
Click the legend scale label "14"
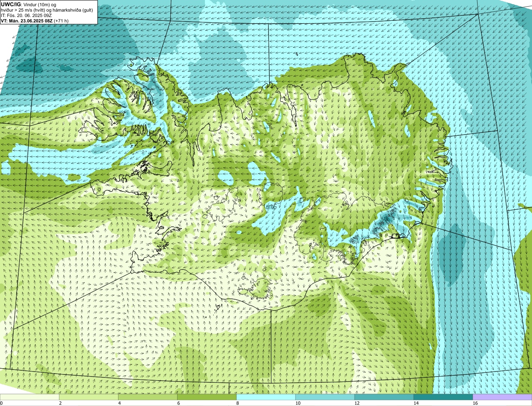click(x=416, y=403)
